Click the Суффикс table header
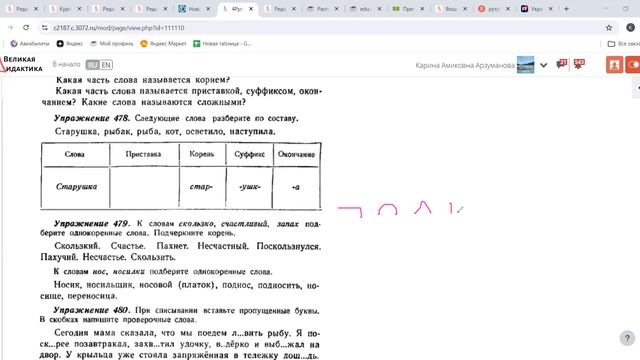640x360 pixels. click(x=249, y=154)
